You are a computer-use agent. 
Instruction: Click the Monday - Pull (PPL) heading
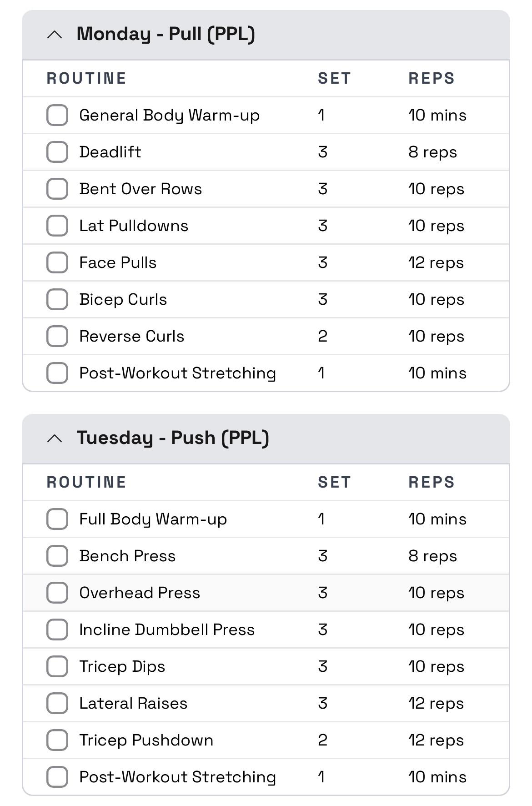pos(166,35)
